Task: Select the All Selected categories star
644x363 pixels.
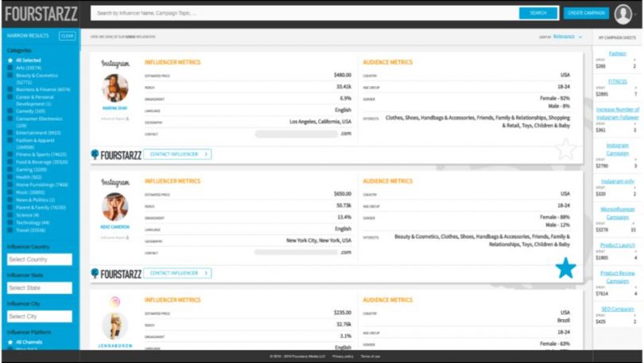Action: pyautogui.click(x=10, y=60)
